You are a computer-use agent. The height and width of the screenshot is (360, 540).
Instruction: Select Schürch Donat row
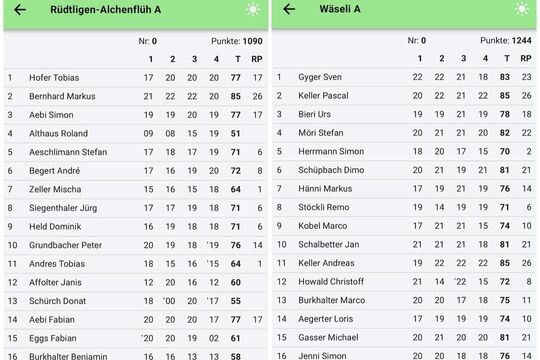[x=136, y=301]
